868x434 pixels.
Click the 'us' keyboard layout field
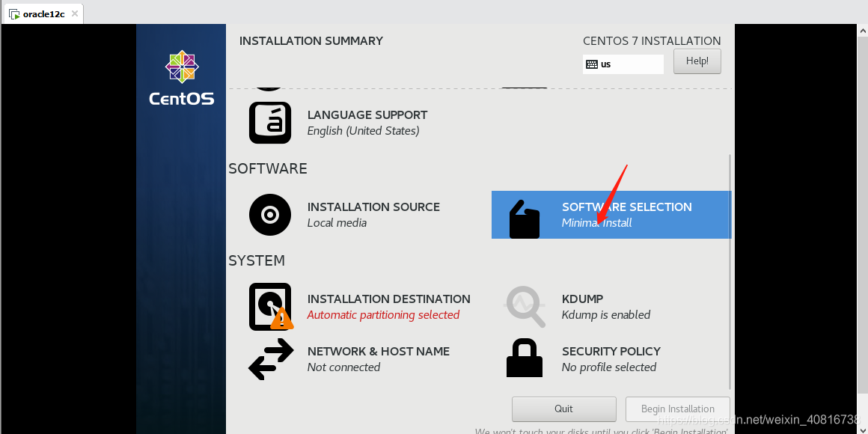point(623,64)
